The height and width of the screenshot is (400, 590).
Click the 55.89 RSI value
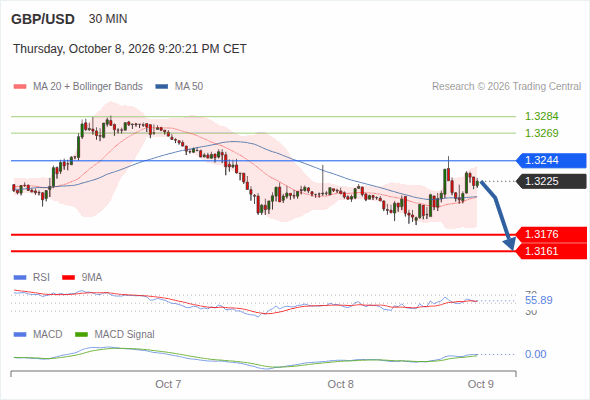(539, 300)
